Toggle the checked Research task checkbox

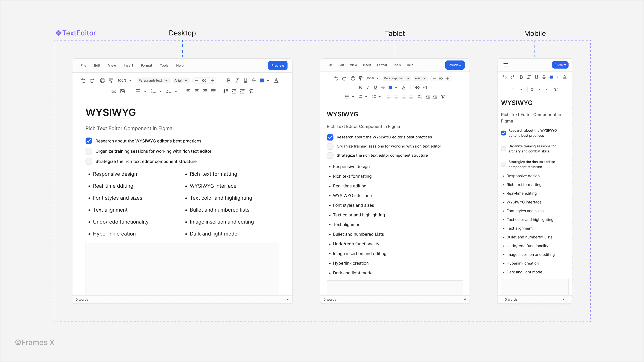click(x=89, y=141)
